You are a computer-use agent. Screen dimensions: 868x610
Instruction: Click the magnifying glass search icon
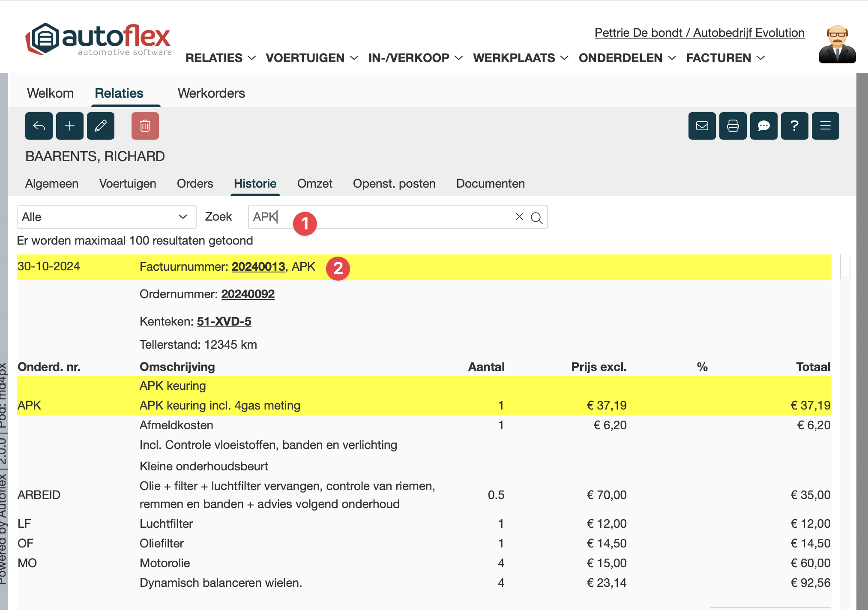coord(536,218)
